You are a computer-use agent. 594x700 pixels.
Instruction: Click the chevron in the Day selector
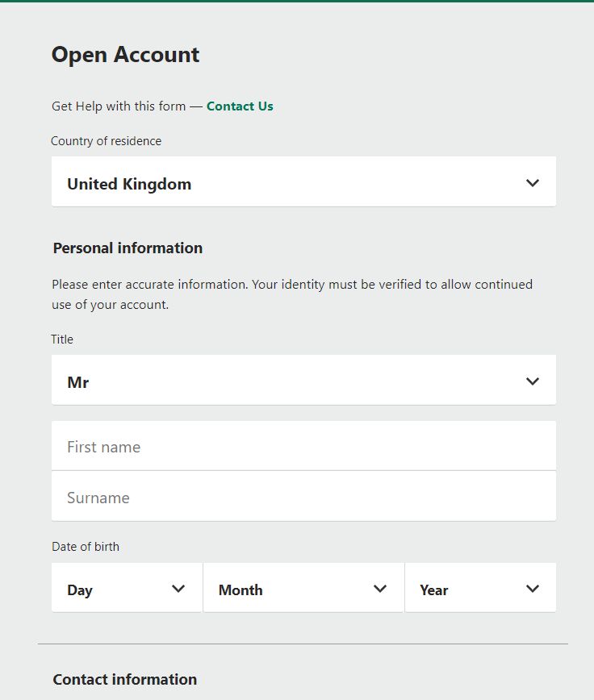(178, 589)
